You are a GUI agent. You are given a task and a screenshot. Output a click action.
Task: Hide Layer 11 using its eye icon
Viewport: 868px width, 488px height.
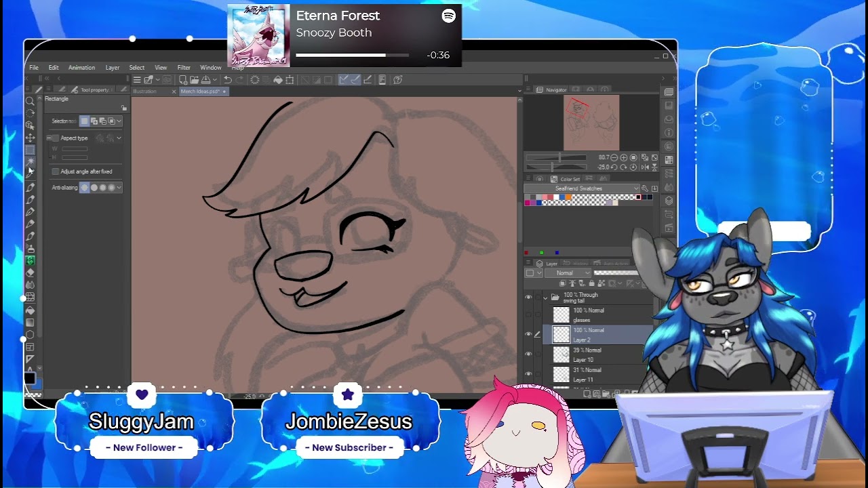528,373
